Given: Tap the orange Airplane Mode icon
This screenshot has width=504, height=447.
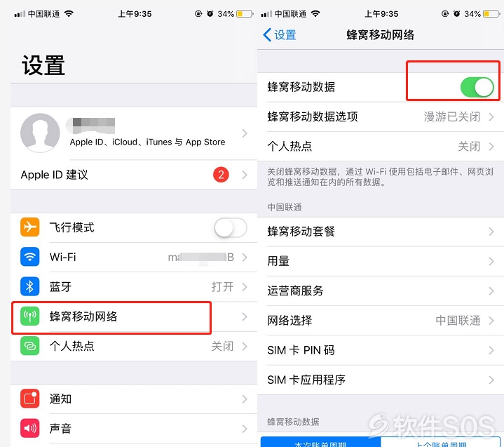Looking at the screenshot, I should [x=30, y=227].
